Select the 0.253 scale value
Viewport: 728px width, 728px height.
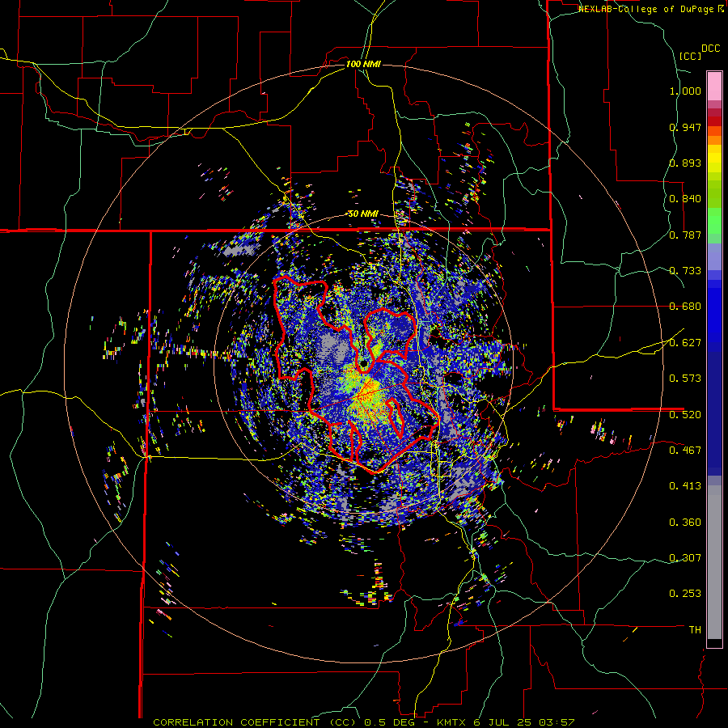pos(685,594)
